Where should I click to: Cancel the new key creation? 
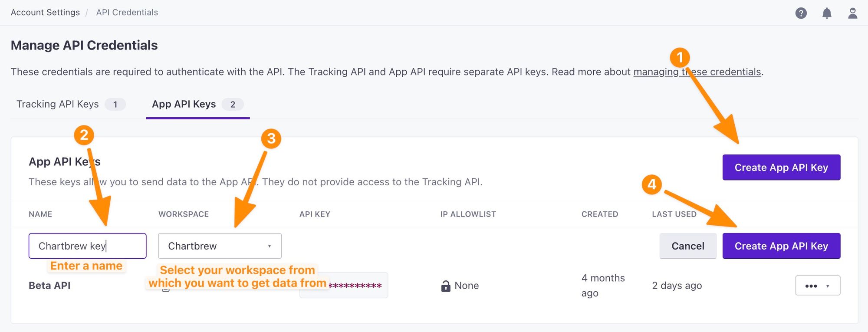point(687,246)
